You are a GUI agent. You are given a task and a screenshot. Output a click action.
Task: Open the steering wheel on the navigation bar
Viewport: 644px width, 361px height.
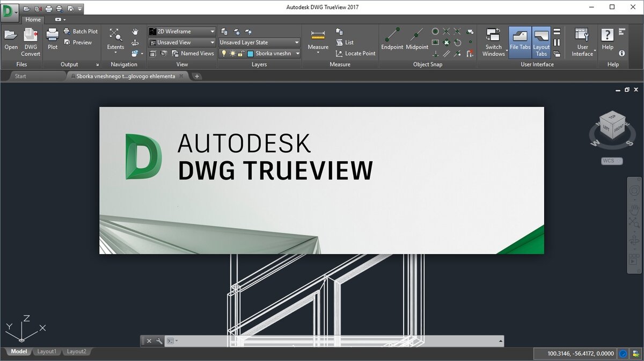[634, 191]
